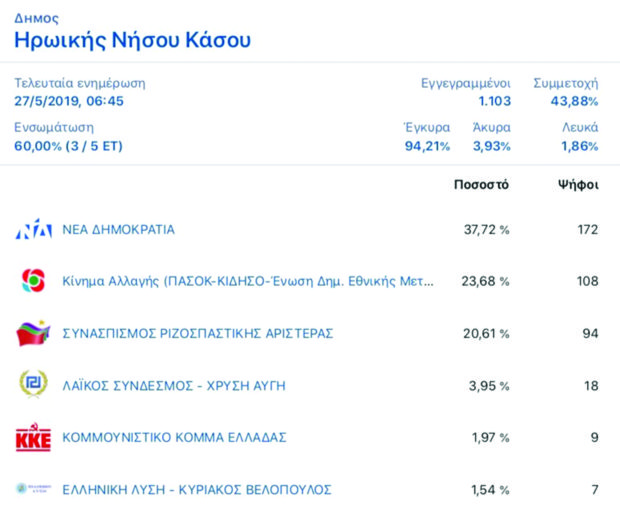Click the red KKE party logo
620x523 pixels.
click(x=33, y=438)
